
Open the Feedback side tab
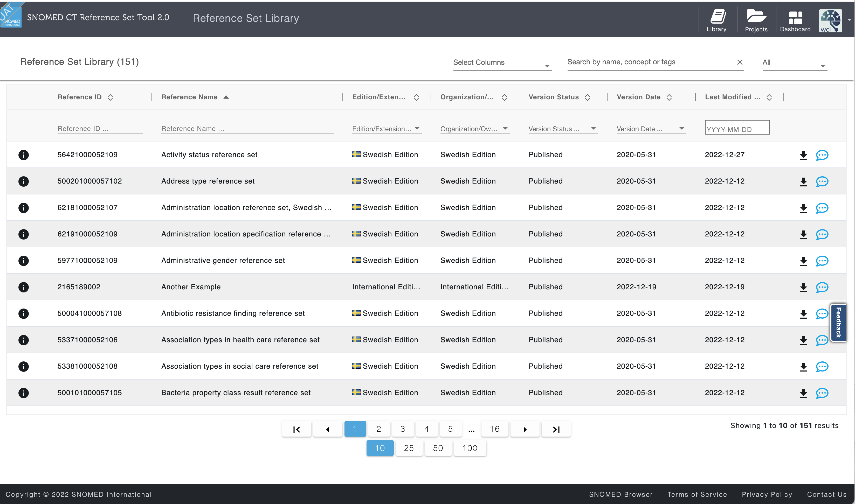point(838,322)
